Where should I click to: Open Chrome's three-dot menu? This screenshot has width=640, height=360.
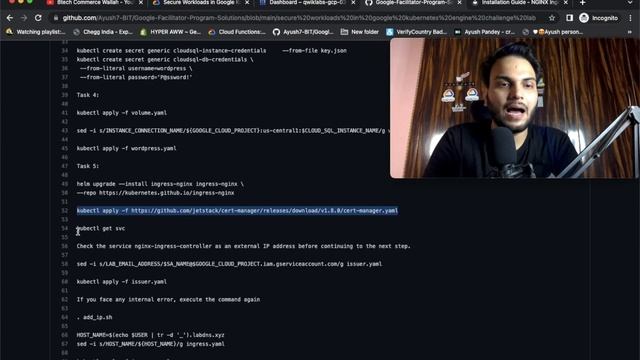[x=631, y=18]
